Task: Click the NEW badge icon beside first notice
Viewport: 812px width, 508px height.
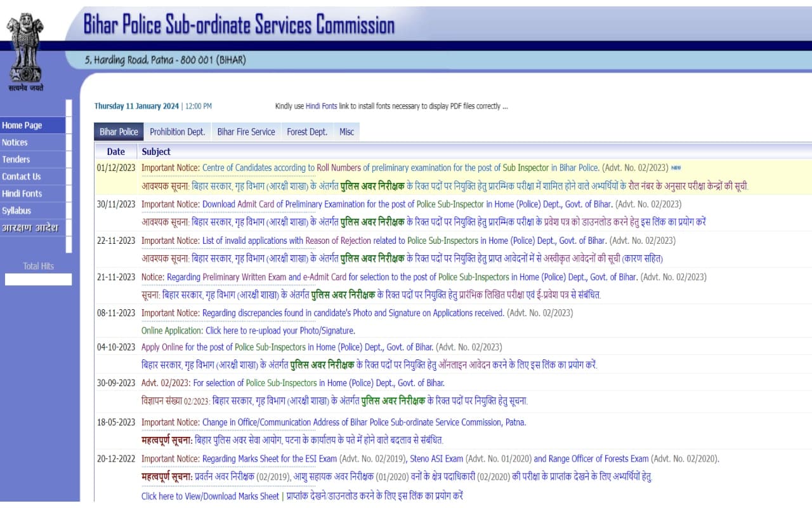Action: [676, 168]
